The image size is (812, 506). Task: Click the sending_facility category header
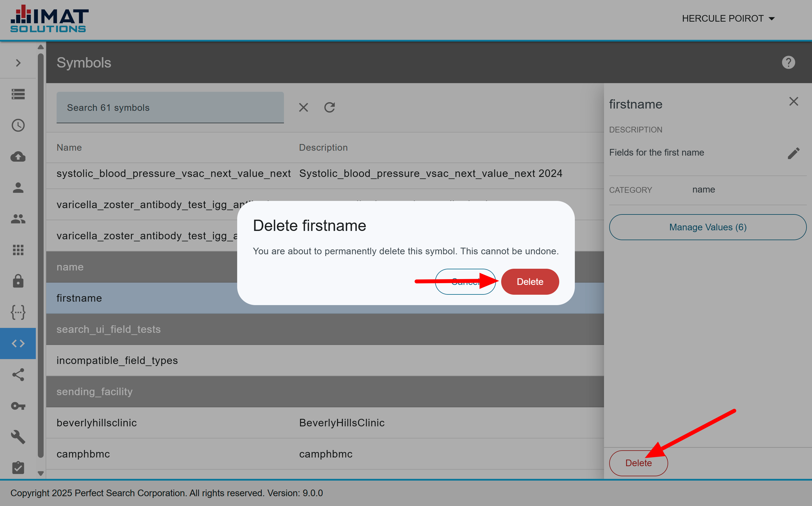click(325, 391)
